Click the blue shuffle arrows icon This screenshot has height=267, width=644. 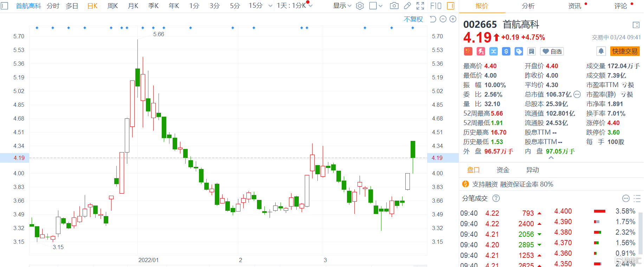(494, 51)
